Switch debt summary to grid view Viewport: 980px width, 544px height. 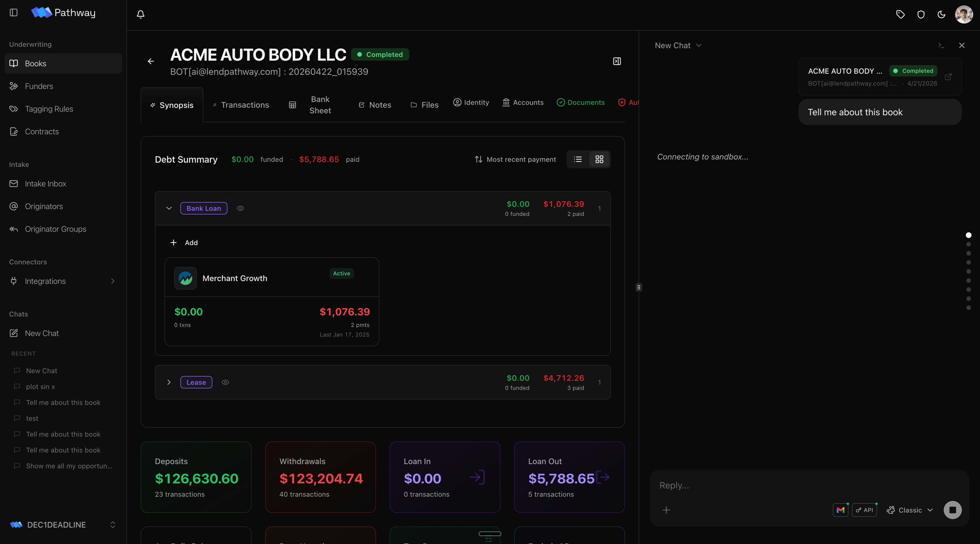coord(599,159)
